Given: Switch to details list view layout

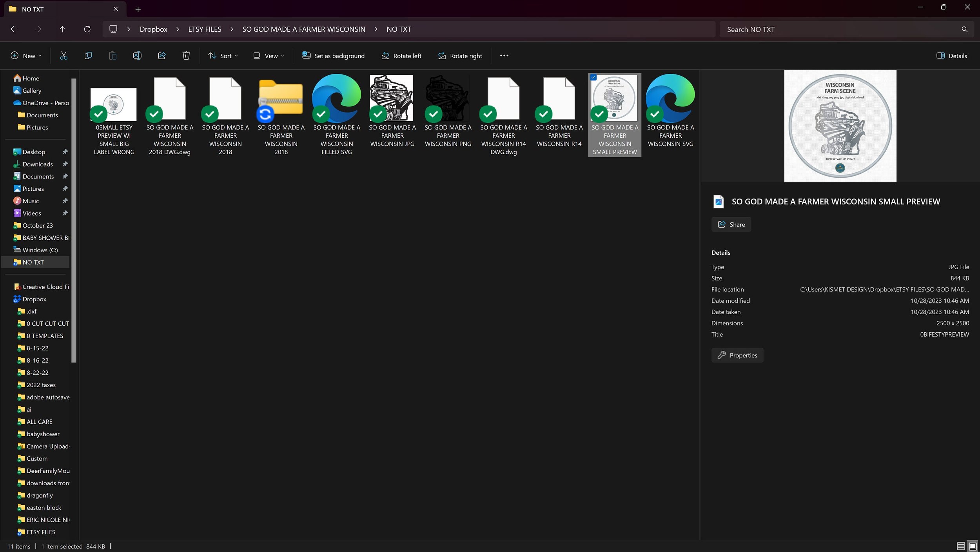Looking at the screenshot, I should 961,546.
